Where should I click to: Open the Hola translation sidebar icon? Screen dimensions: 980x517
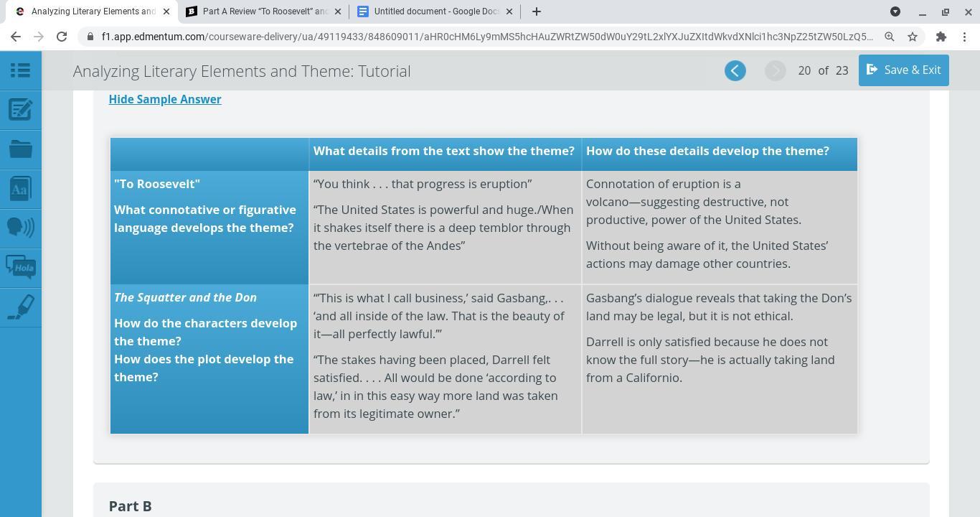tap(20, 267)
